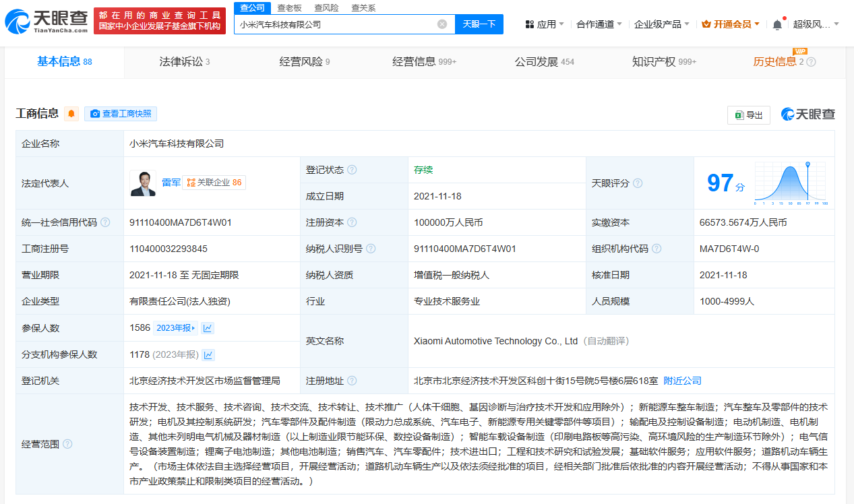Select the 查老板 search tab
This screenshot has width=854, height=504.
coord(289,8)
